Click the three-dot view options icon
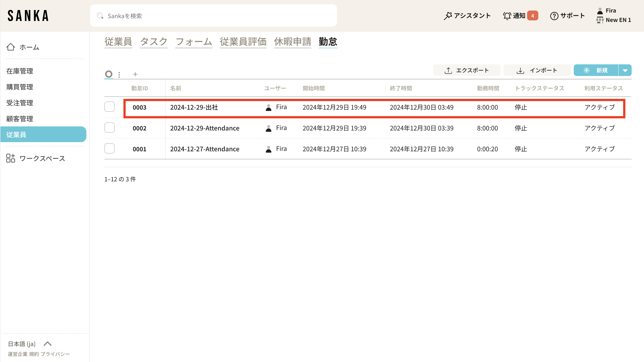This screenshot has height=362, width=644. coord(119,74)
